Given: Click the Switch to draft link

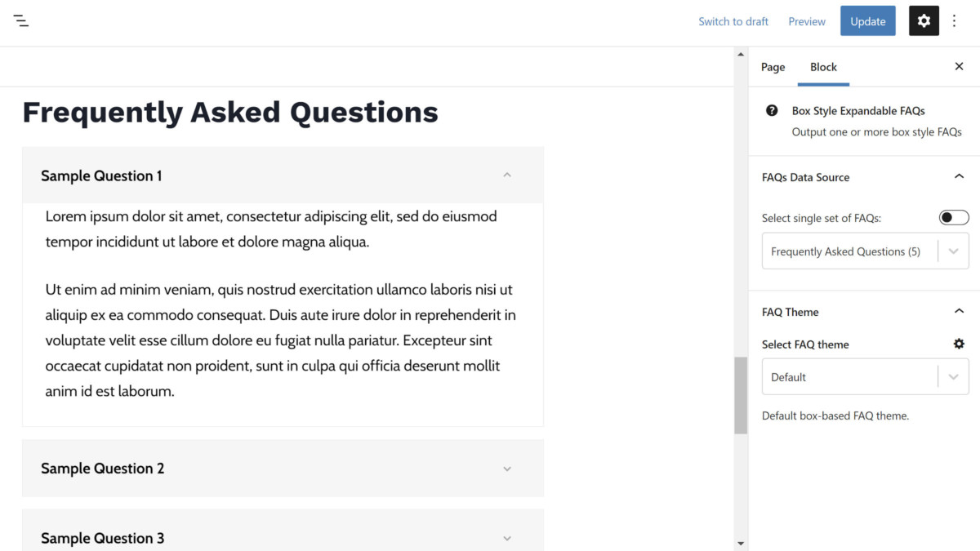Looking at the screenshot, I should (733, 21).
